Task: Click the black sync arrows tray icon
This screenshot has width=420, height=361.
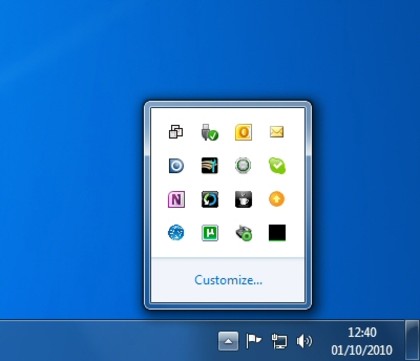Action: click(x=210, y=199)
